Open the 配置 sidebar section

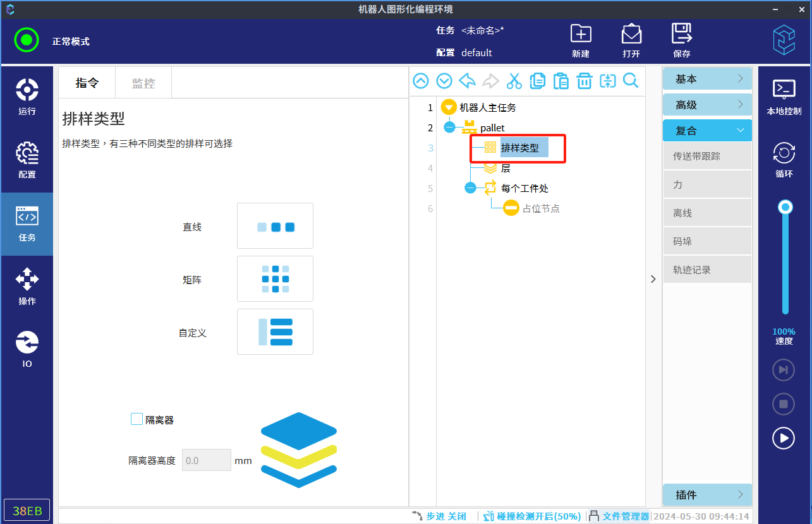tap(27, 160)
